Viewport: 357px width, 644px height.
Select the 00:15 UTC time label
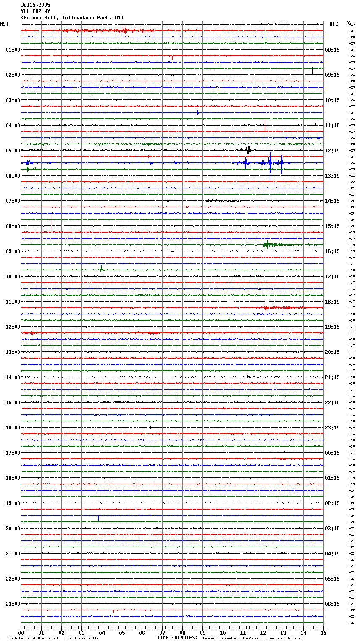pos(332,453)
